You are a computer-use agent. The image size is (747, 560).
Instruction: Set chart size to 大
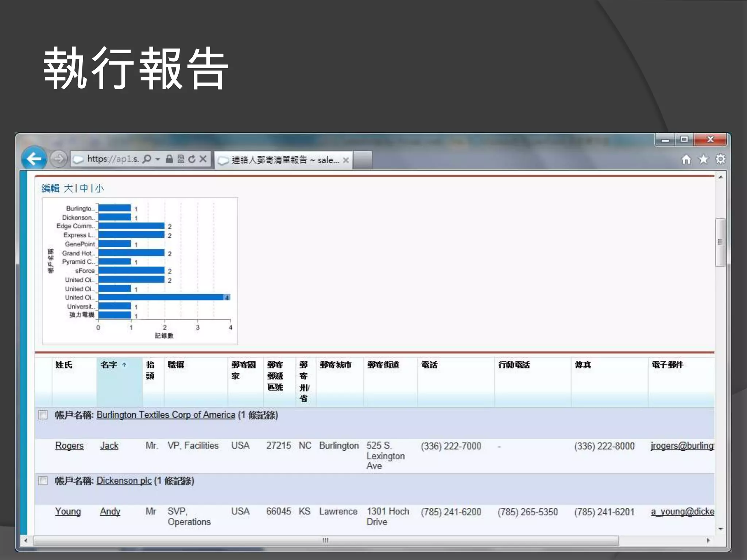click(68, 188)
